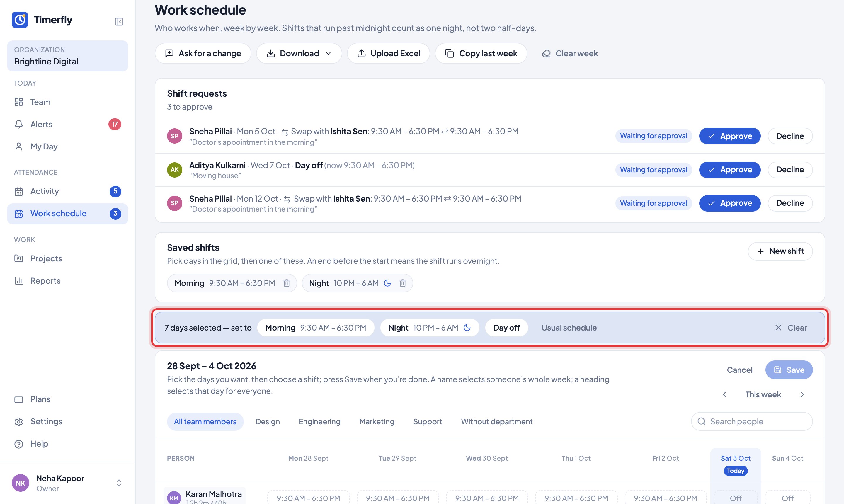This screenshot has width=844, height=504.
Task: Open the Activity page
Action: [68, 191]
